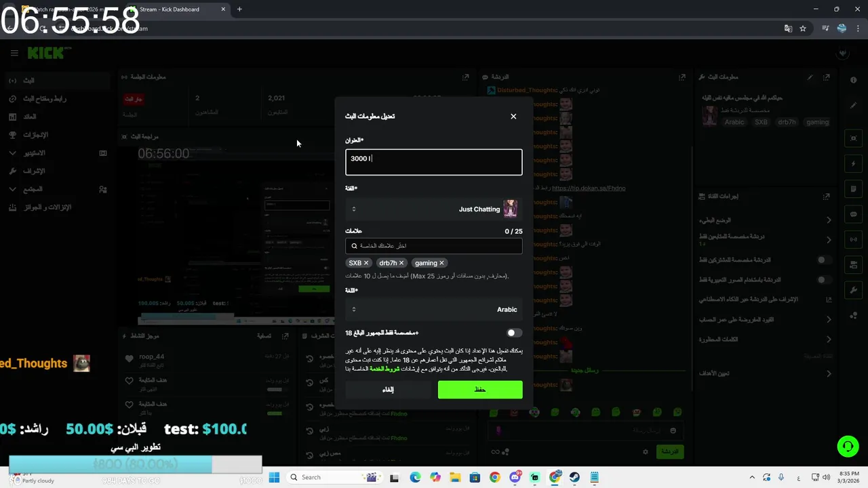Open the emoji picker in chat input
The image size is (868, 488).
(673, 430)
